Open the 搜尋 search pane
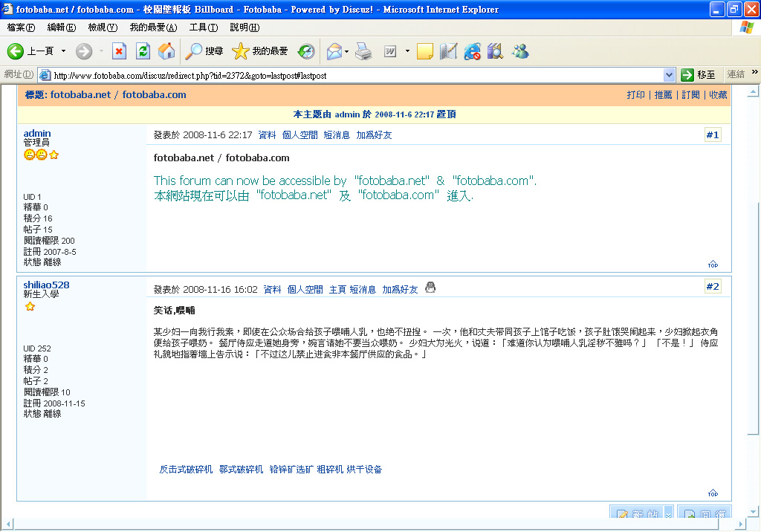Image resolution: width=761 pixels, height=532 pixels. [204, 51]
